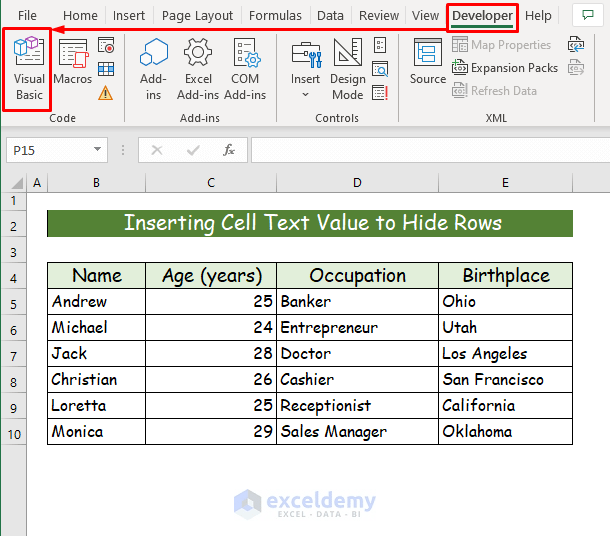Click the Receptionist cell

click(x=357, y=406)
